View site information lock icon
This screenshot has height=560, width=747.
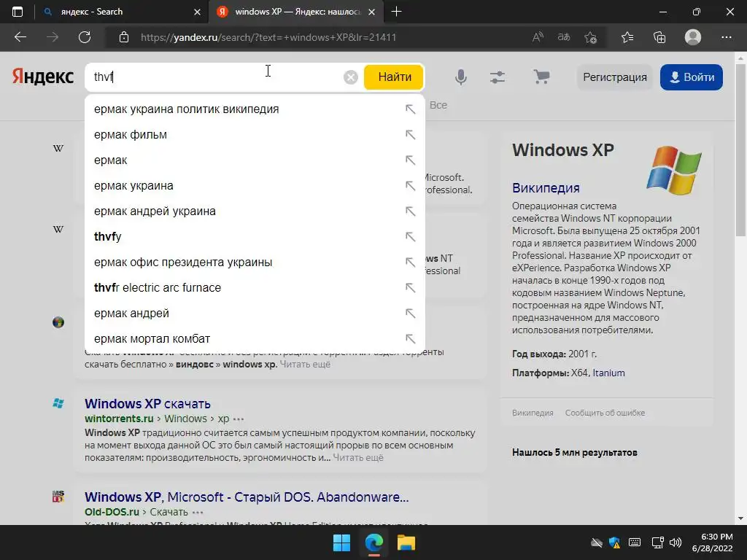(x=124, y=37)
